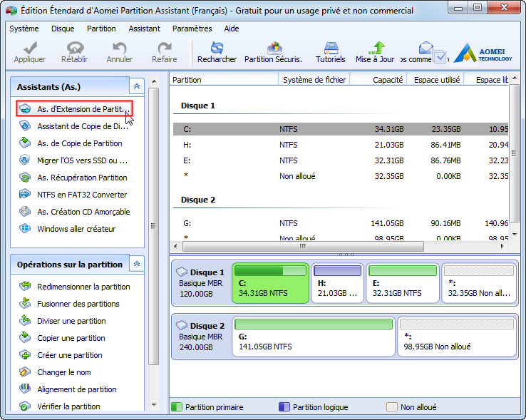The image size is (526, 420).
Task: Select the E: 32.31GB NTFS partition block
Action: [403, 283]
